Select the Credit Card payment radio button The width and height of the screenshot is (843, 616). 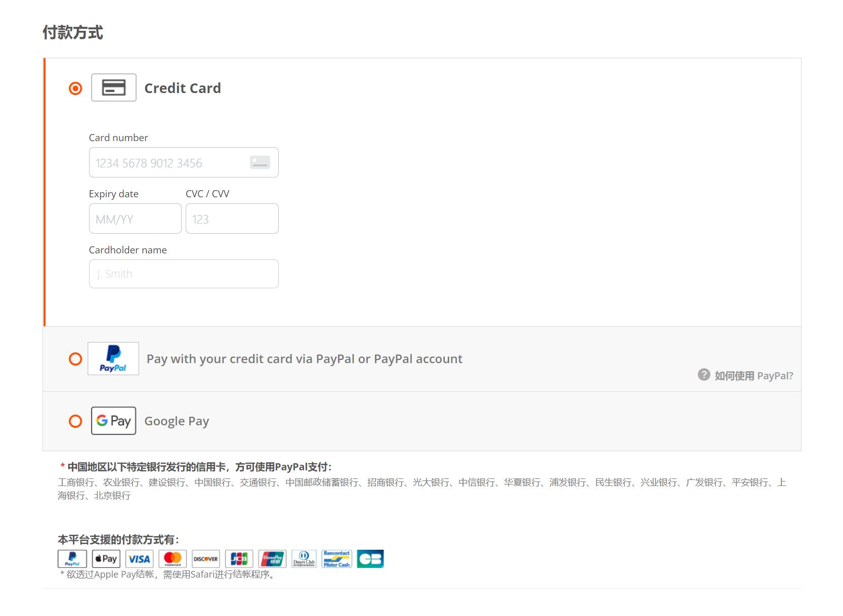click(75, 87)
